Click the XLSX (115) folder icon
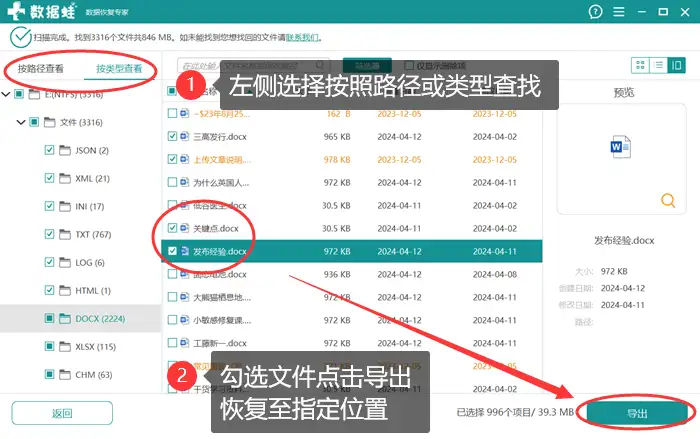The width and height of the screenshot is (700, 439). [65, 347]
